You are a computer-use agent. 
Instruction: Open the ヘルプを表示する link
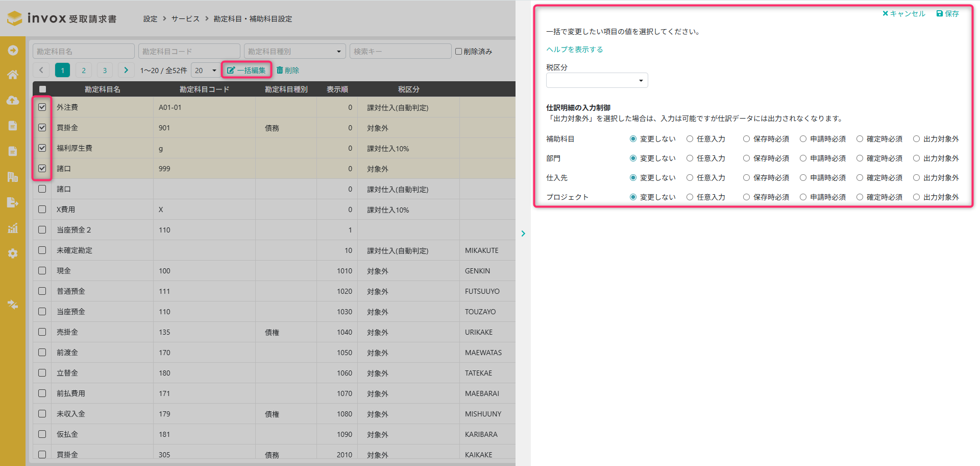(x=575, y=50)
